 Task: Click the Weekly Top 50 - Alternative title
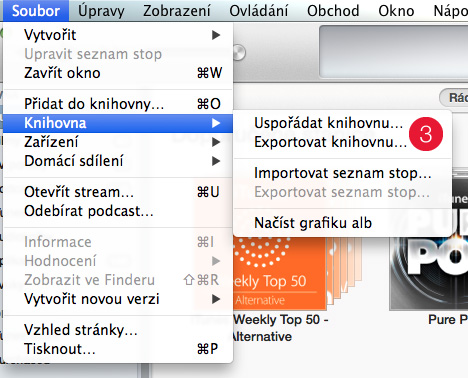[x=279, y=328]
